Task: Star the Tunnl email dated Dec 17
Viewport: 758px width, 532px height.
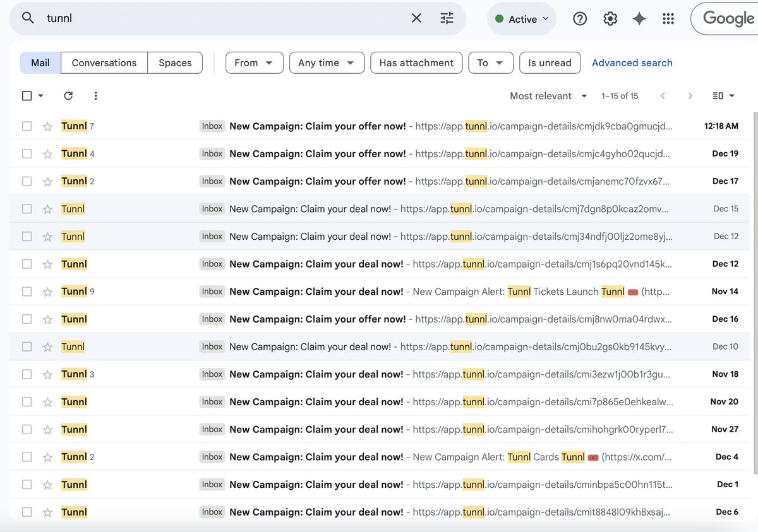Action: click(47, 181)
